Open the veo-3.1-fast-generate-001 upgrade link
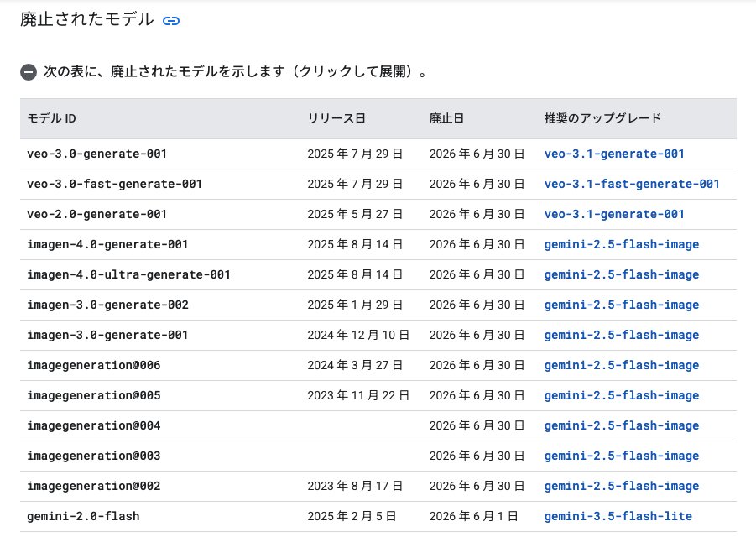 click(632, 184)
